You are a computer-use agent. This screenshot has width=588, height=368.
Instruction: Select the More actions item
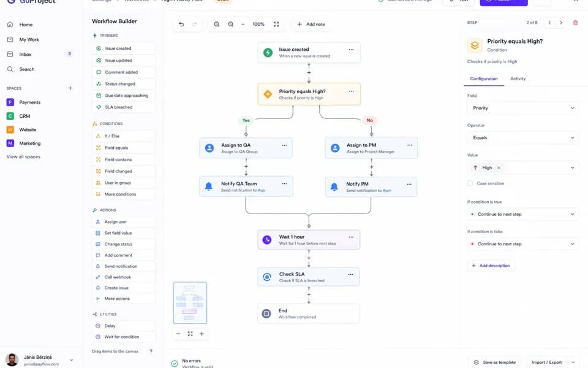(123, 299)
